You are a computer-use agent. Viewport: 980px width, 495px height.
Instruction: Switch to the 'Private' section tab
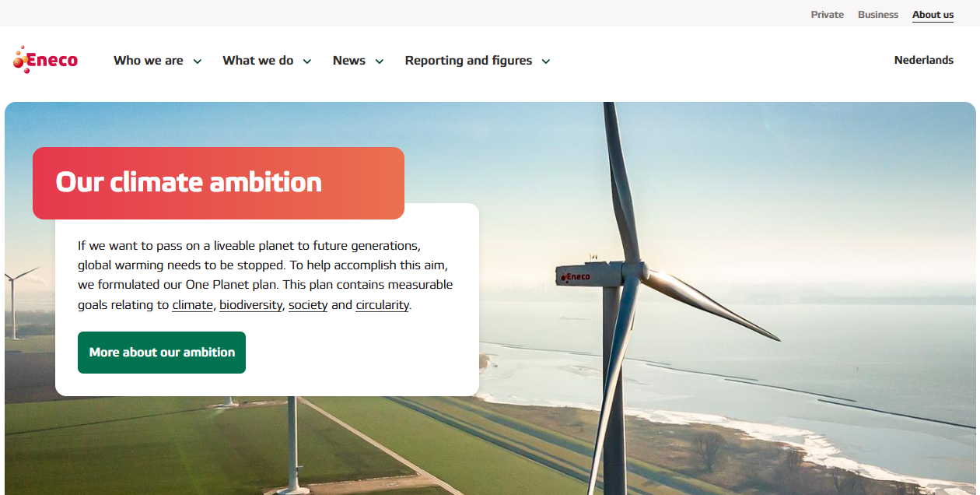tap(827, 14)
